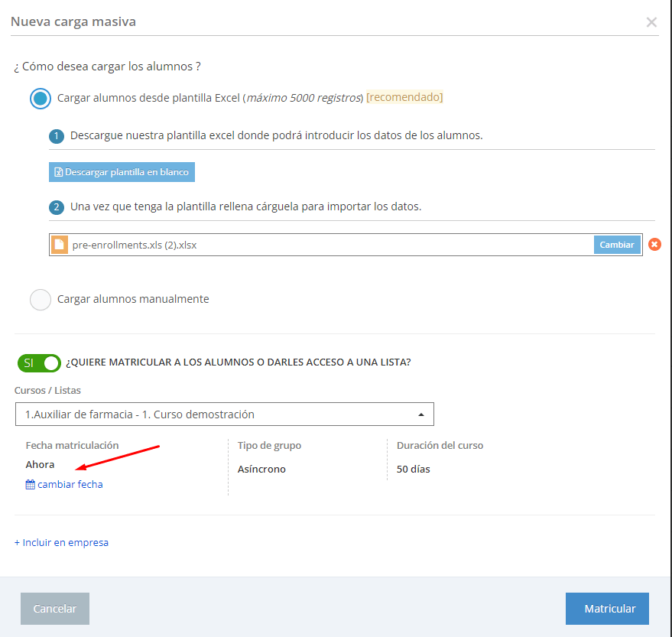Select the Excel template upload option
This screenshot has height=637, width=672.
41,98
